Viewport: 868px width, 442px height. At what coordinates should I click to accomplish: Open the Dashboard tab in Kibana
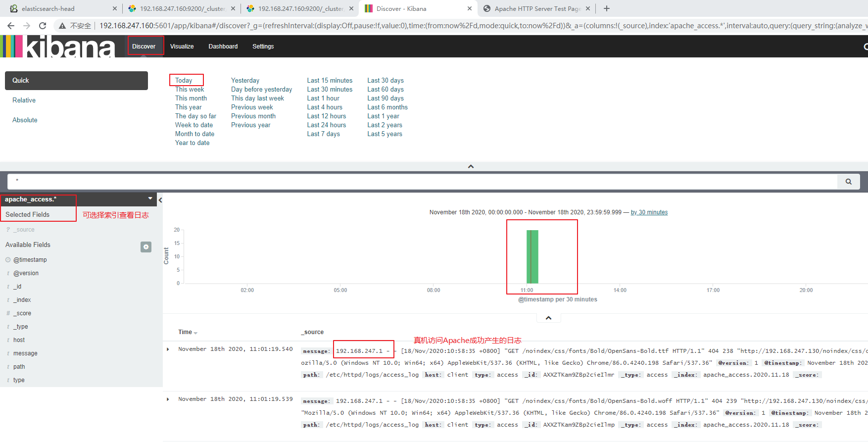(223, 47)
